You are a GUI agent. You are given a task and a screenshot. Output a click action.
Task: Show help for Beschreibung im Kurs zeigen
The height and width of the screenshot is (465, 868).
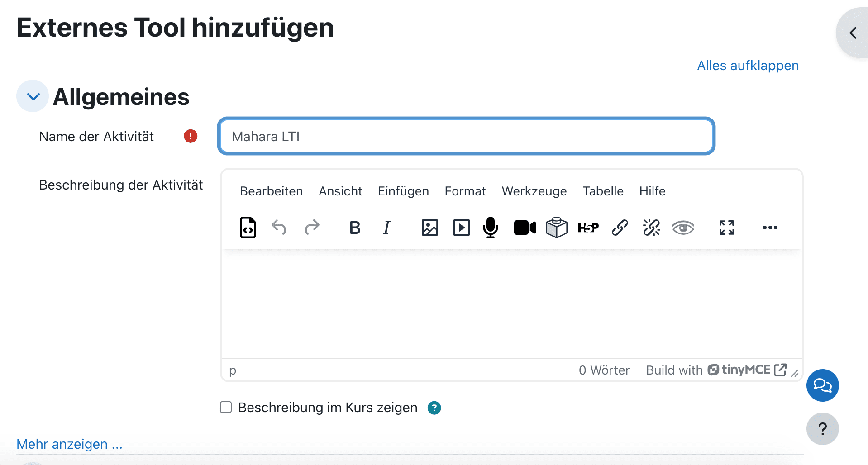pos(434,408)
